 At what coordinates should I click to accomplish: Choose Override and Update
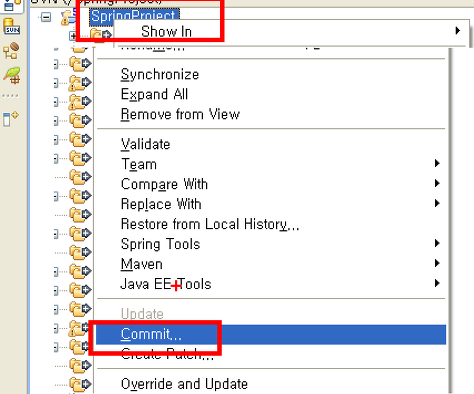tap(271, 384)
